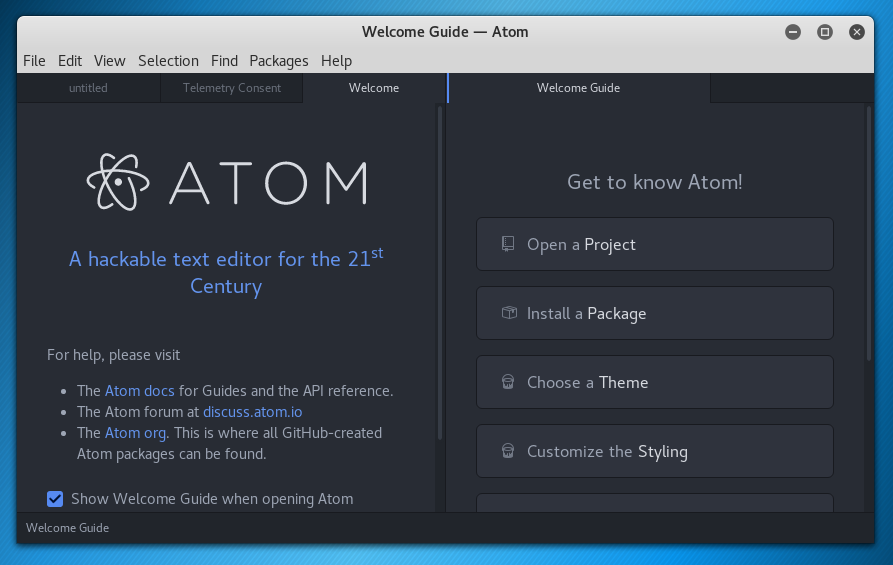Maximize the Atom window
Image resolution: width=893 pixels, height=565 pixels.
pyautogui.click(x=825, y=32)
